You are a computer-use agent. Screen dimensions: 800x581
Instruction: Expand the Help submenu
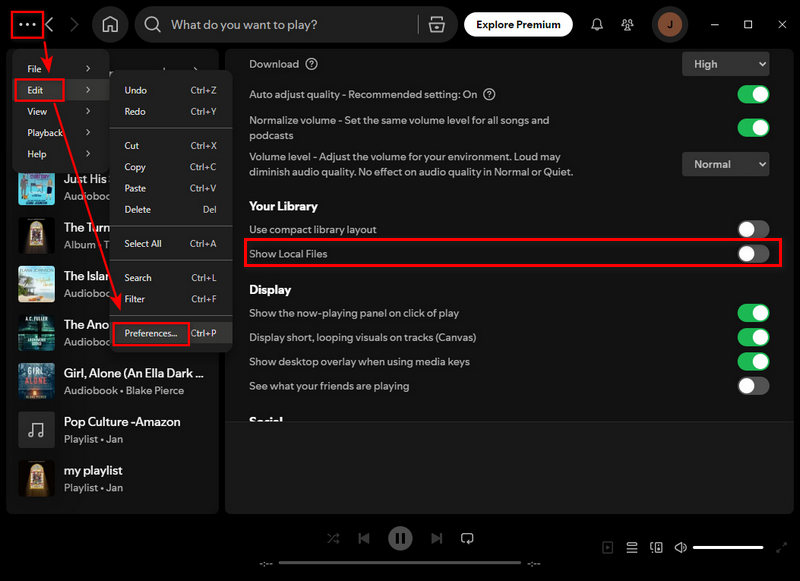click(x=60, y=154)
